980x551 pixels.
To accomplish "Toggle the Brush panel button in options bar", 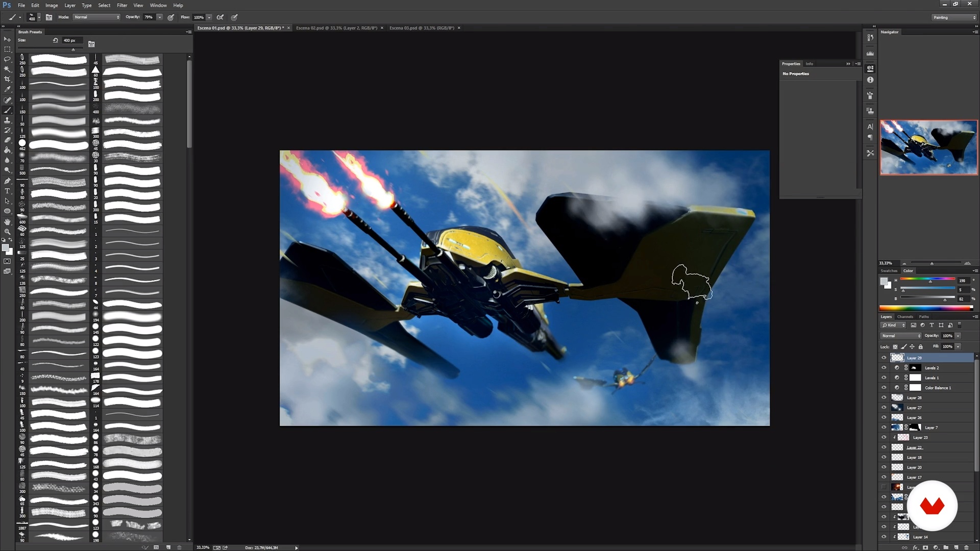I will coord(49,17).
